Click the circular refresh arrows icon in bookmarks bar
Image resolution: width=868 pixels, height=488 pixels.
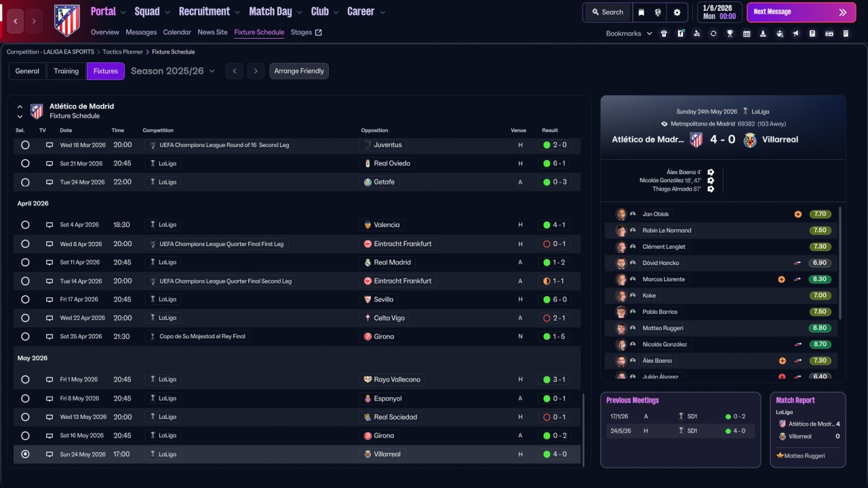coord(713,33)
